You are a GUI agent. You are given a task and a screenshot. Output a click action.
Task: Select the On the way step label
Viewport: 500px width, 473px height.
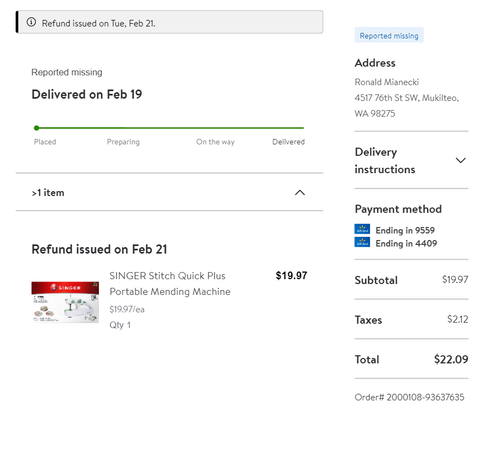click(215, 142)
